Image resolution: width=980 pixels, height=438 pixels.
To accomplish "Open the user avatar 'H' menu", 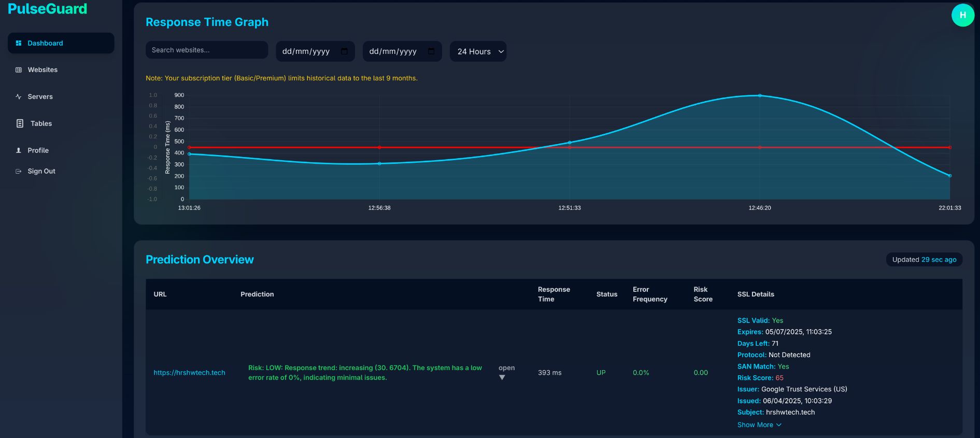I will pyautogui.click(x=962, y=15).
